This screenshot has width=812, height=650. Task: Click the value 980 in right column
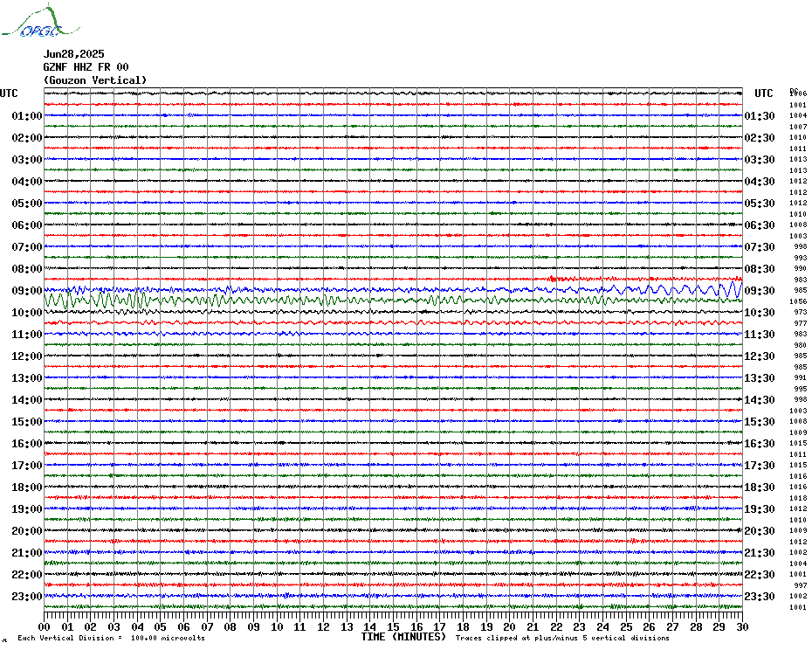(x=801, y=345)
